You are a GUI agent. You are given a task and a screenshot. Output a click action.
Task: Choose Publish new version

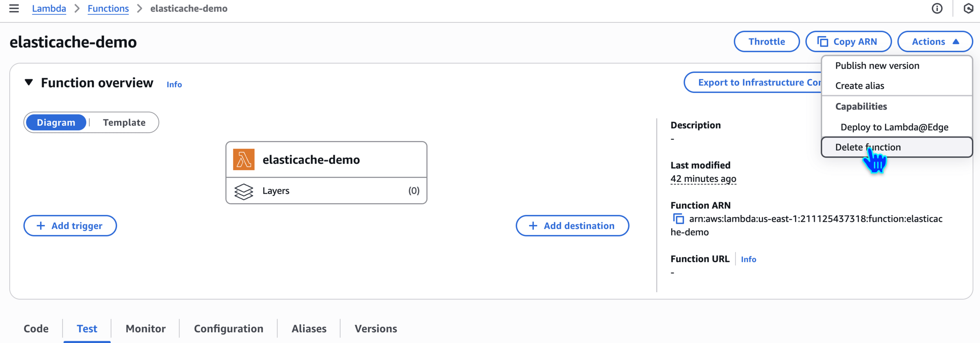pyautogui.click(x=877, y=66)
